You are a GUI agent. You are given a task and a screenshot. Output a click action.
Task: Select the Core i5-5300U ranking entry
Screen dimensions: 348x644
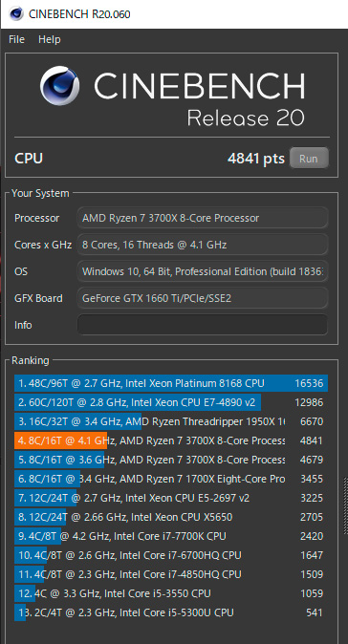(x=171, y=612)
